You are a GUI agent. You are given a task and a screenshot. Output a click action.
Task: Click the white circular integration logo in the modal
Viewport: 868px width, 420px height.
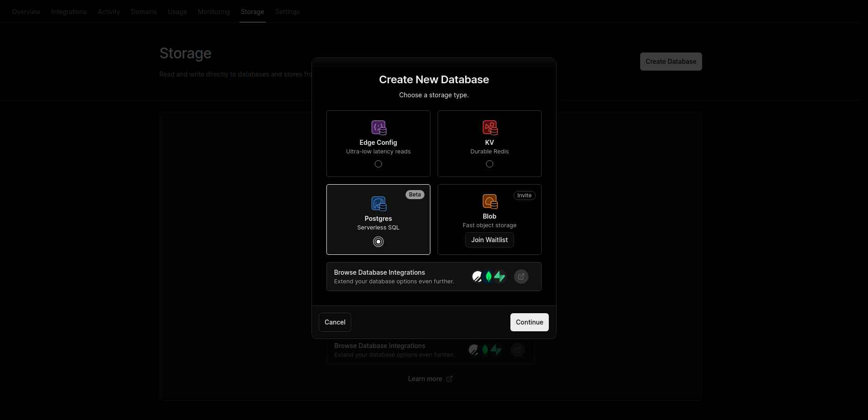(477, 277)
